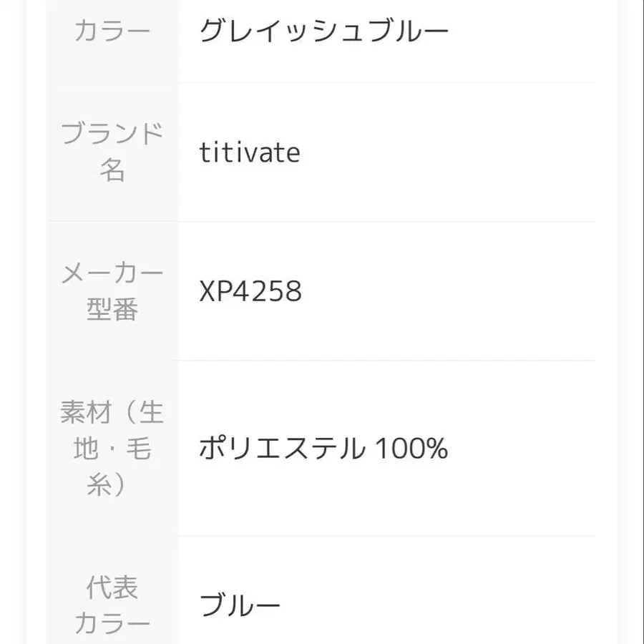Image resolution: width=644 pixels, height=644 pixels.
Task: Click the 代表 word in bottom label
Action: click(x=112, y=588)
